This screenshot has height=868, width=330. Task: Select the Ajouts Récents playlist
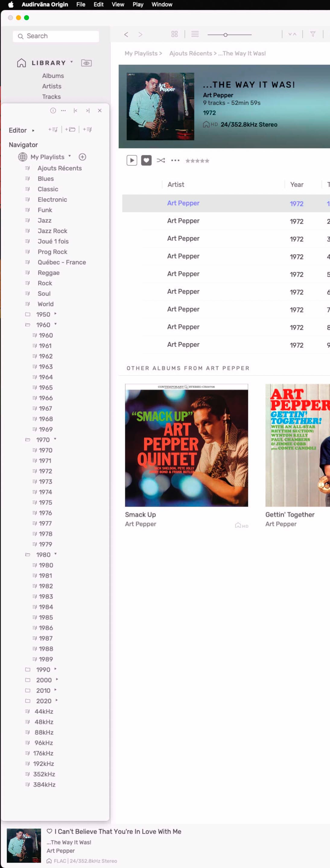(x=59, y=168)
